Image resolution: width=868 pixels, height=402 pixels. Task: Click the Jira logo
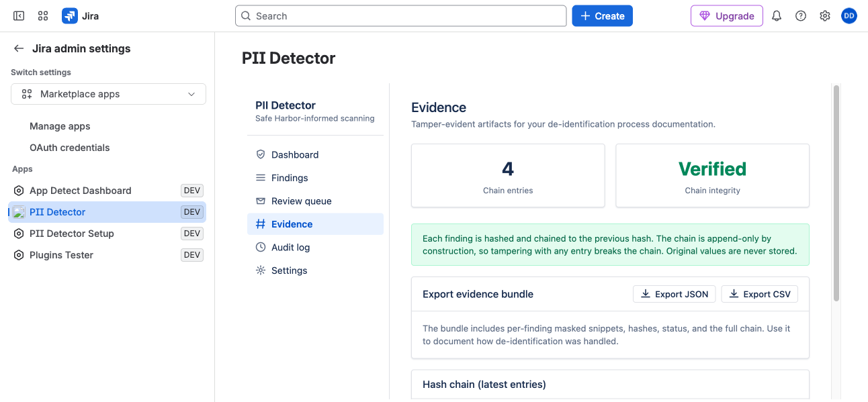pyautogui.click(x=81, y=16)
